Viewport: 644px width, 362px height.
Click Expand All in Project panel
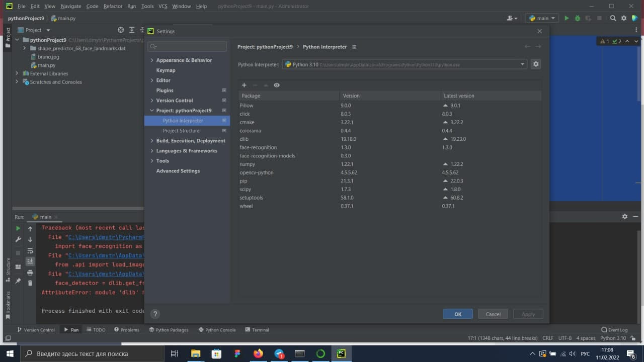(x=132, y=30)
